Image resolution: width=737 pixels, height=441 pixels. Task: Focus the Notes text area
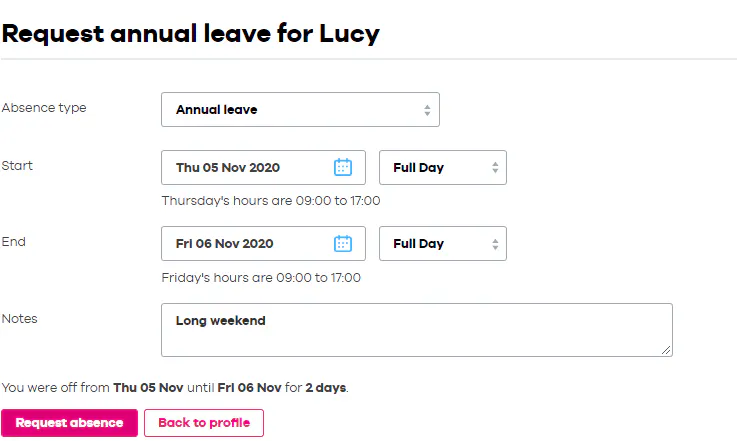(416, 330)
